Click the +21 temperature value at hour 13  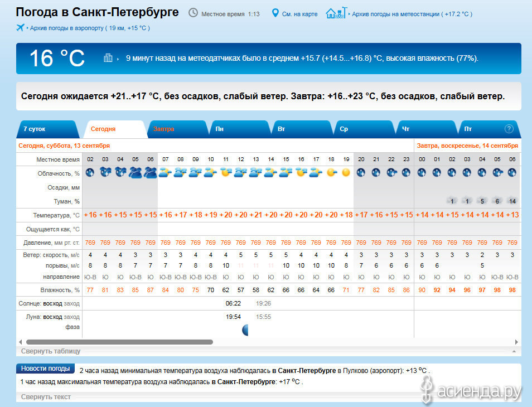(x=256, y=215)
